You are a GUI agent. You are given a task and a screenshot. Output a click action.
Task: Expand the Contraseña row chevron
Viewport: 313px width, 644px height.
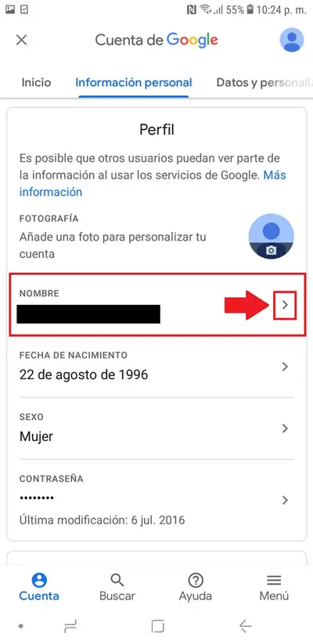(x=286, y=500)
